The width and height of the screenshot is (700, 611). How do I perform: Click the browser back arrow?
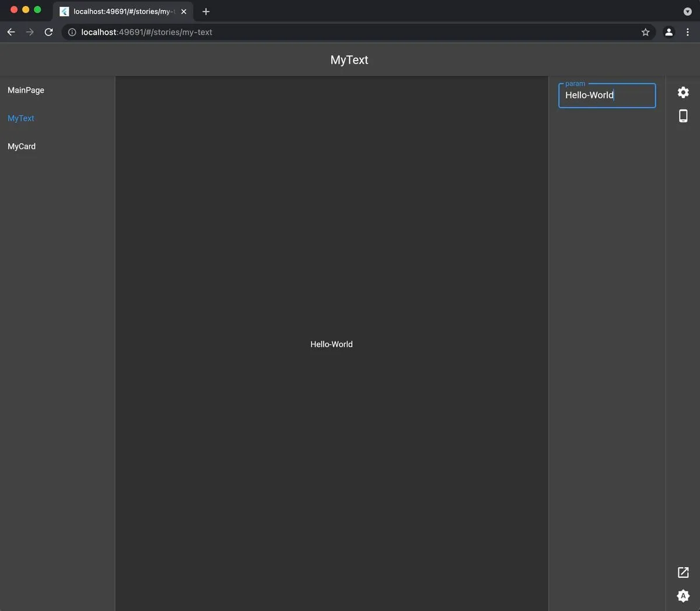pyautogui.click(x=11, y=32)
